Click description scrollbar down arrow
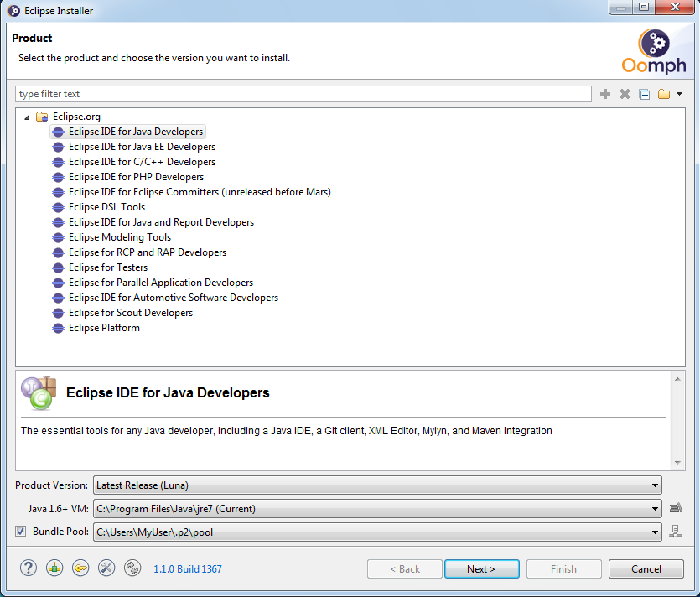Viewport: 700px width, 597px height. point(677,463)
